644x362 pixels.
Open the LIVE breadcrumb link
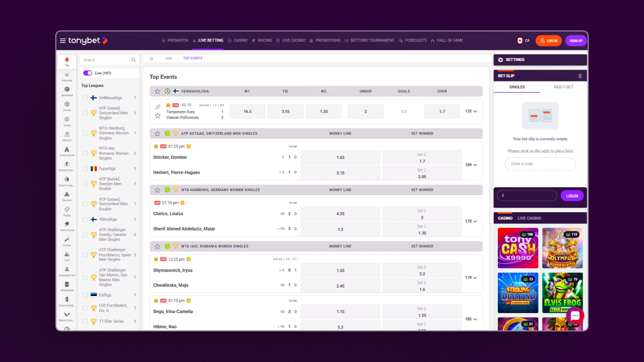[168, 58]
